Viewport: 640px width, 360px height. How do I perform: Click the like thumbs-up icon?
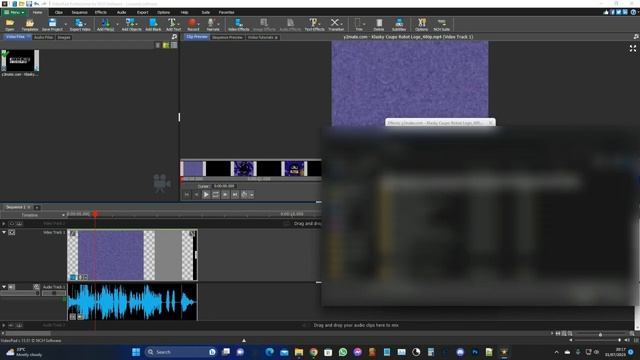point(606,12)
